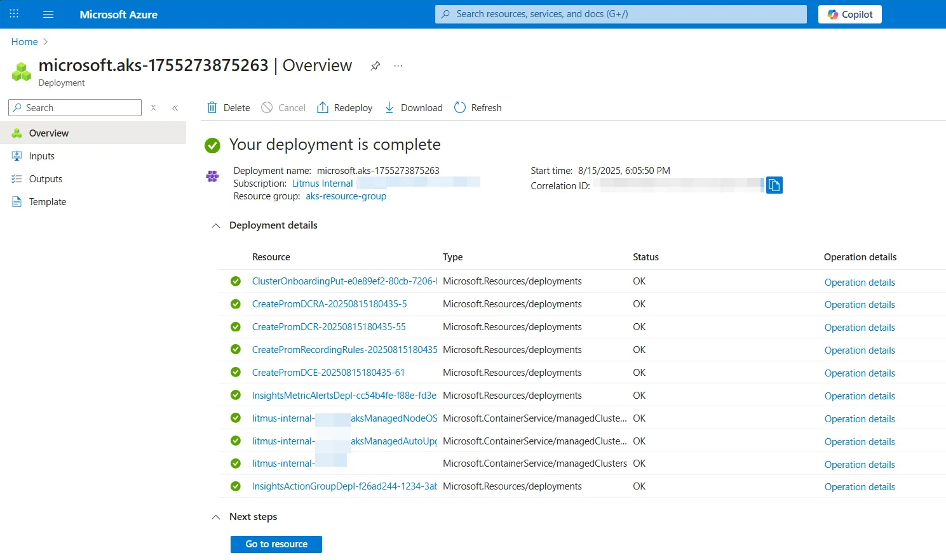Click the purple icon beside Deployment name
The image size is (946, 560).
212,176
